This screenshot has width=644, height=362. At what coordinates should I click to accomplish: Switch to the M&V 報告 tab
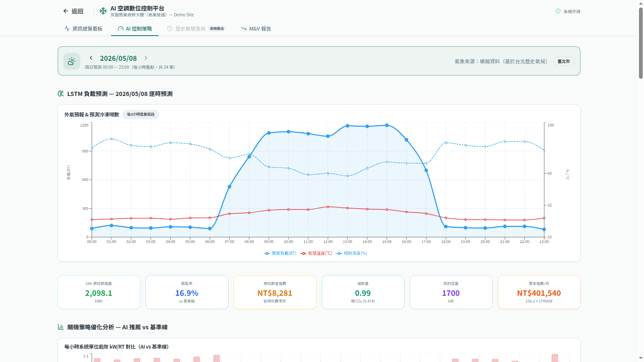tap(256, 28)
